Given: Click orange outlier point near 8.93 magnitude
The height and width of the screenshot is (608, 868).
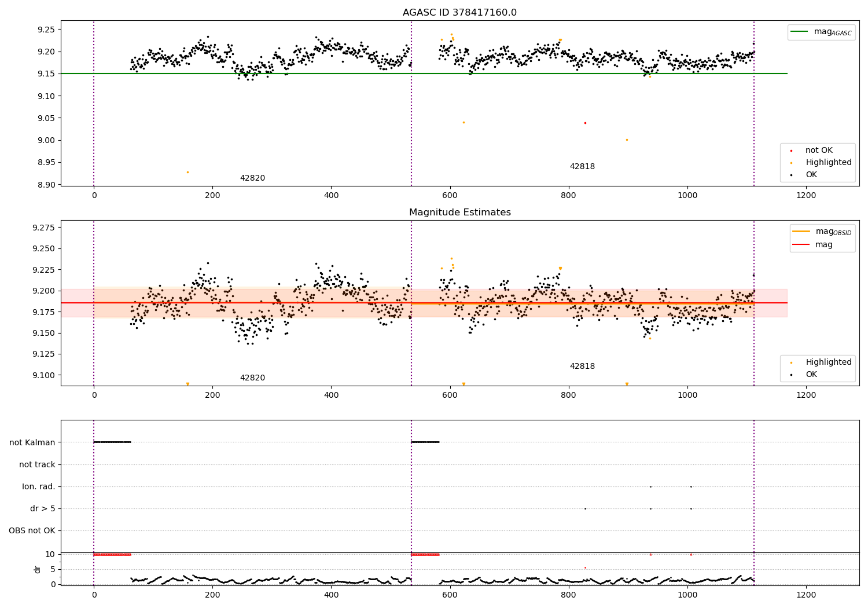Looking at the screenshot, I should click(x=187, y=172).
